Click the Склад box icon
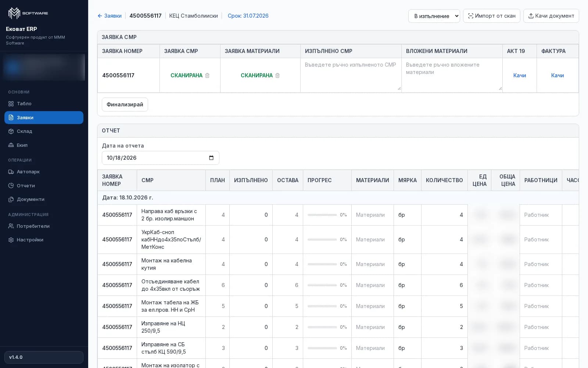The height and width of the screenshot is (368, 588). pyautogui.click(x=11, y=131)
